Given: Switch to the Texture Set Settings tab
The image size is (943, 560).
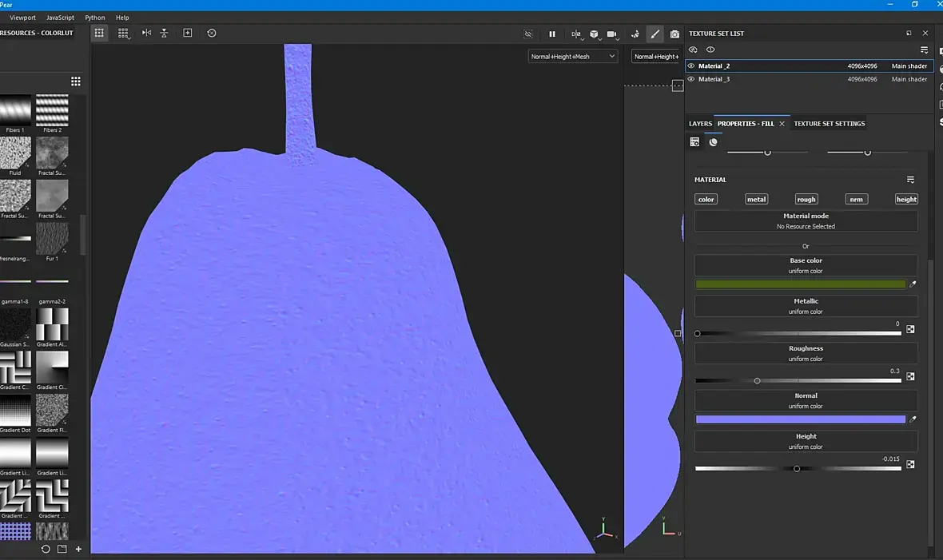Looking at the screenshot, I should (x=829, y=124).
